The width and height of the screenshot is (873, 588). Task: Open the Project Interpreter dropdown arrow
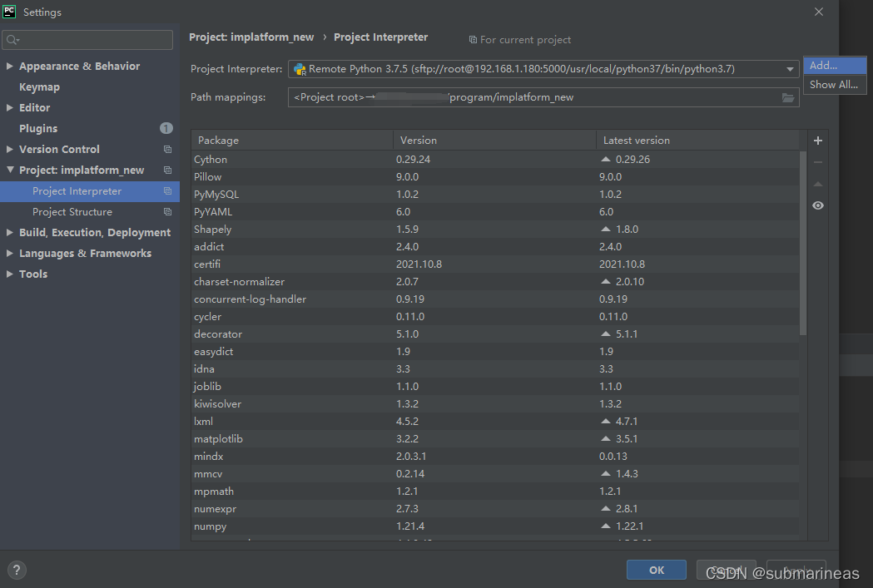click(790, 70)
